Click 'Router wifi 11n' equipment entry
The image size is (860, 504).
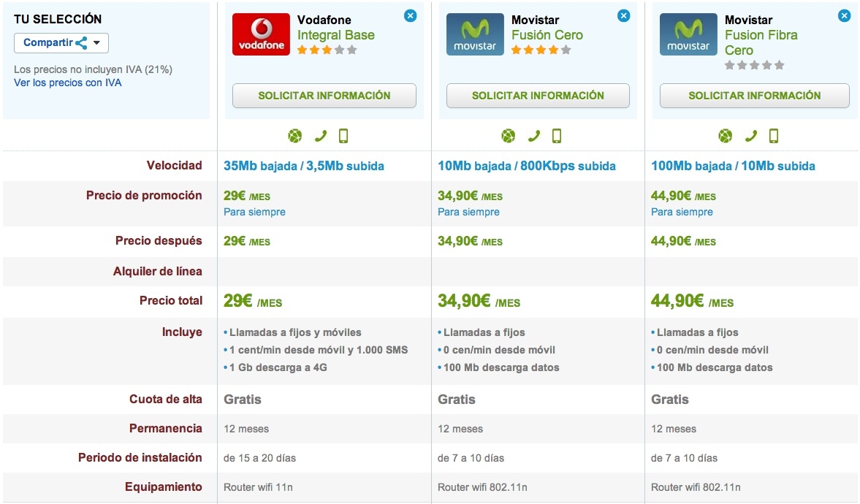coord(258,487)
